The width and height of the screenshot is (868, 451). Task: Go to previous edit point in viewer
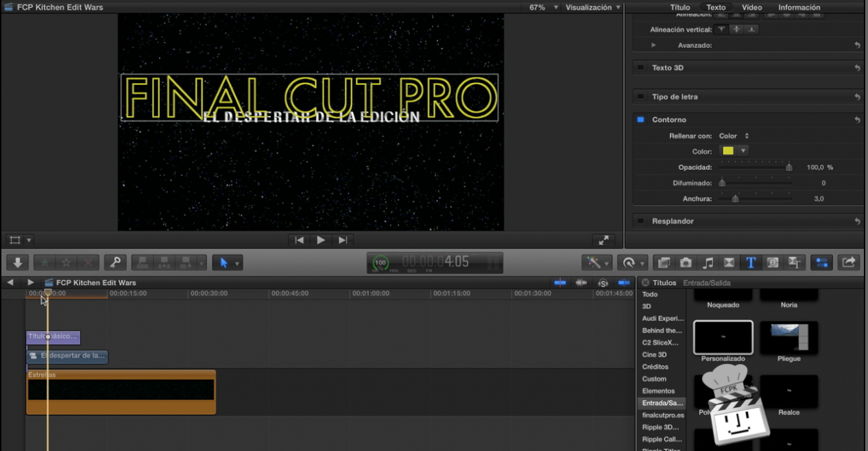click(299, 240)
